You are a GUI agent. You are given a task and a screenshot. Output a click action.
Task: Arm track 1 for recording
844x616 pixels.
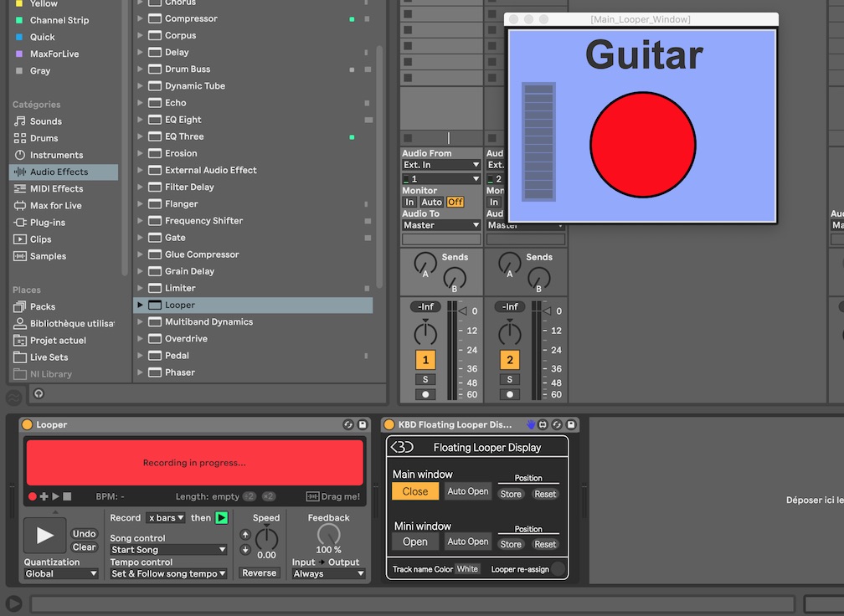pos(425,394)
